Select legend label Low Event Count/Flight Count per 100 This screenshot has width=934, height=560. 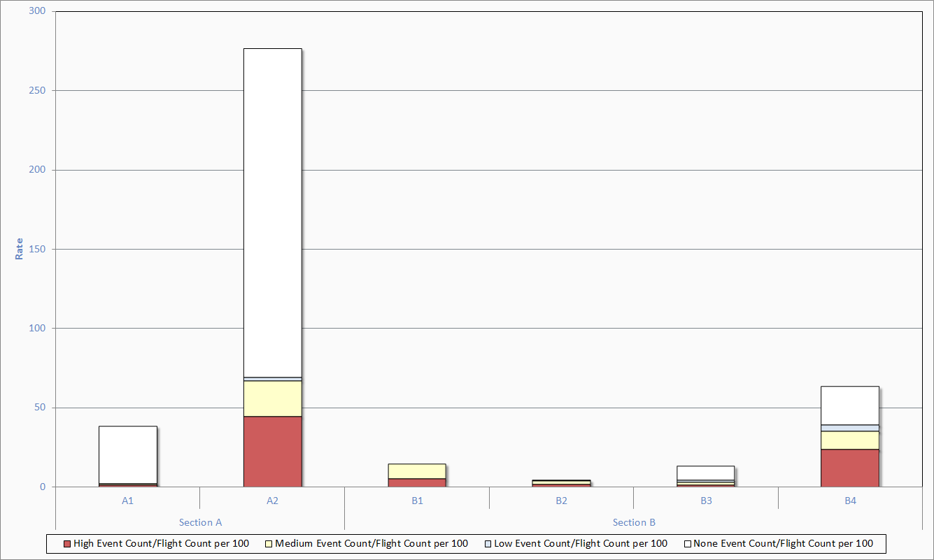[x=581, y=544]
